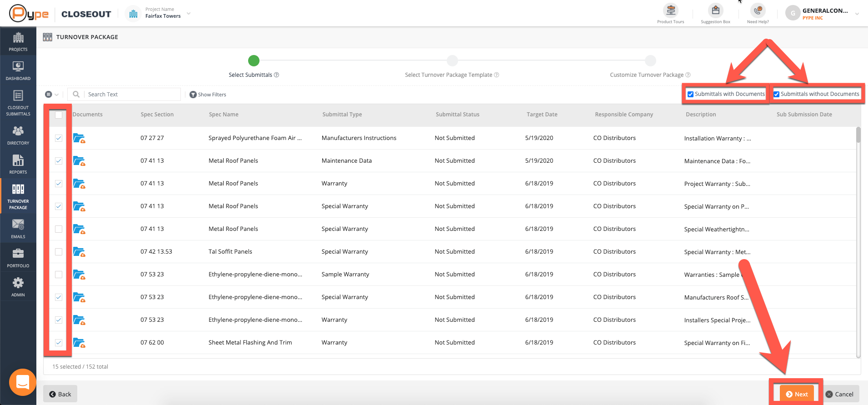Click the Search Text input field

pyautogui.click(x=132, y=94)
